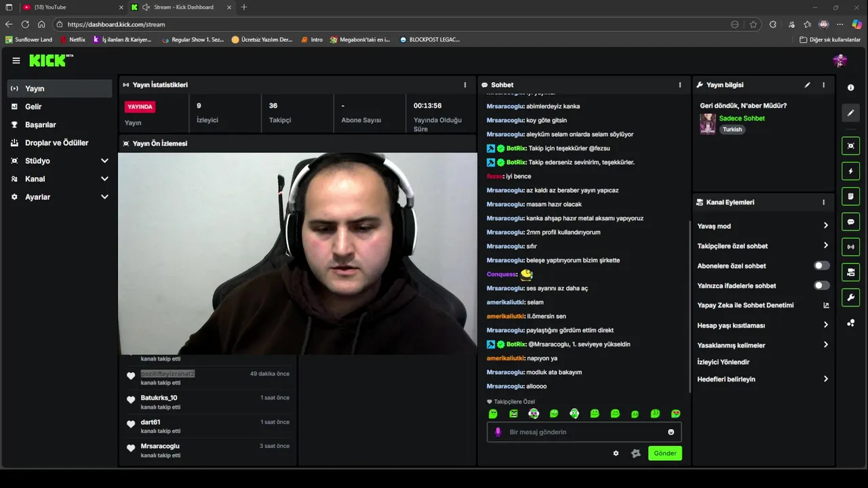Click the Gönder send button
The height and width of the screenshot is (488, 868).
tap(665, 453)
